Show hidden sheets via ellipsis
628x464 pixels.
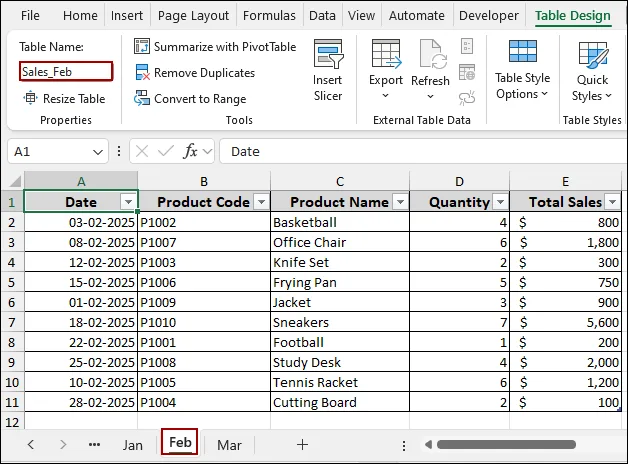95,444
